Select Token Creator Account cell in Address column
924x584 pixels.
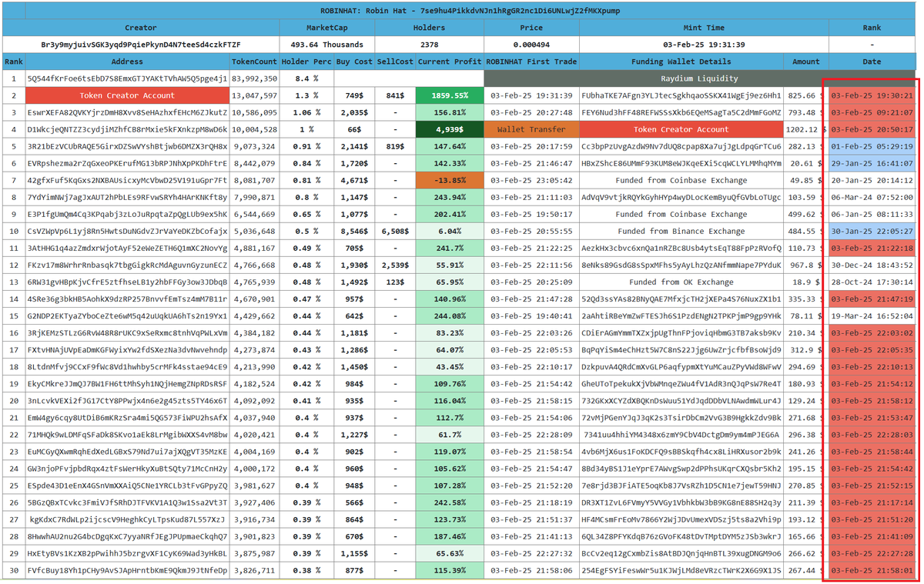(x=127, y=95)
